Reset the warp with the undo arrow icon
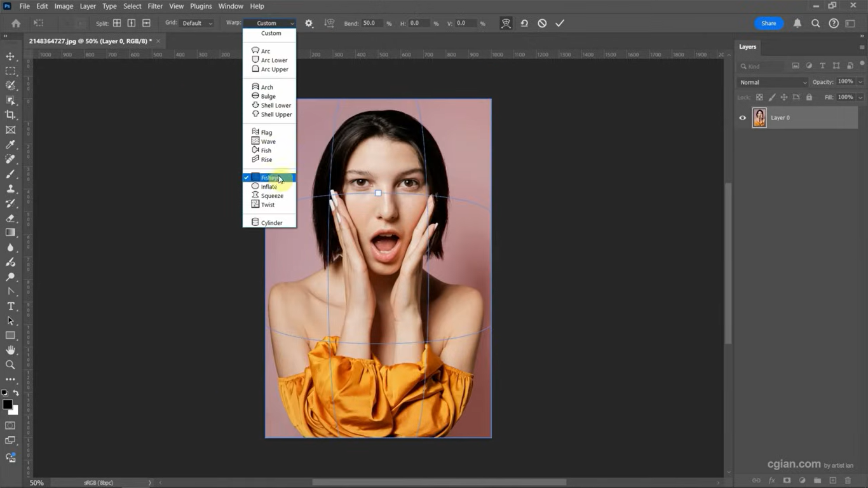Screen dimensions: 868x488 (x=524, y=24)
